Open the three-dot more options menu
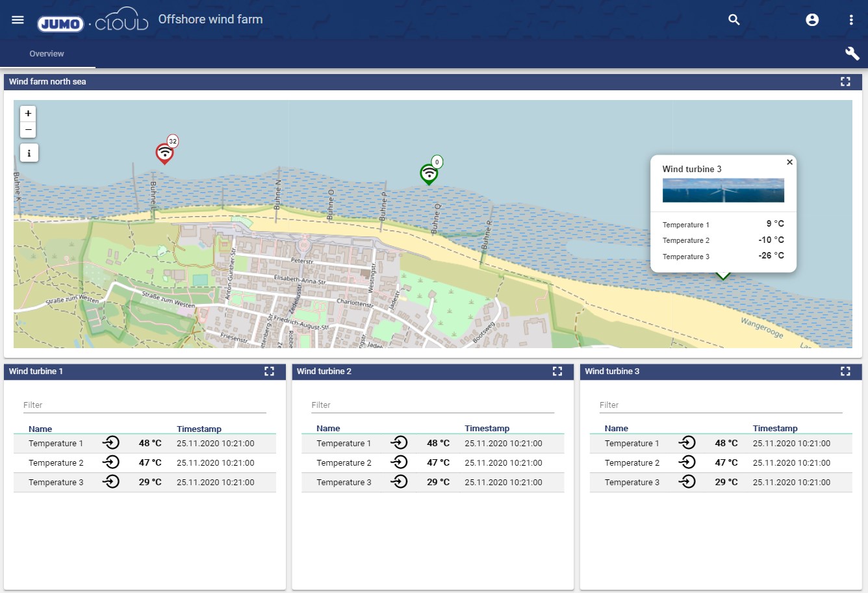Image resolution: width=868 pixels, height=593 pixels. coord(851,19)
